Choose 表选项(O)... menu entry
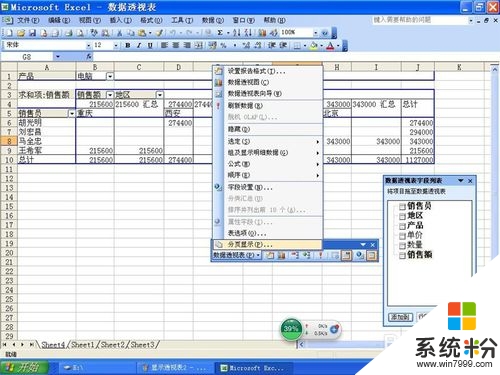Image resolution: width=500 pixels, height=375 pixels. (267, 233)
